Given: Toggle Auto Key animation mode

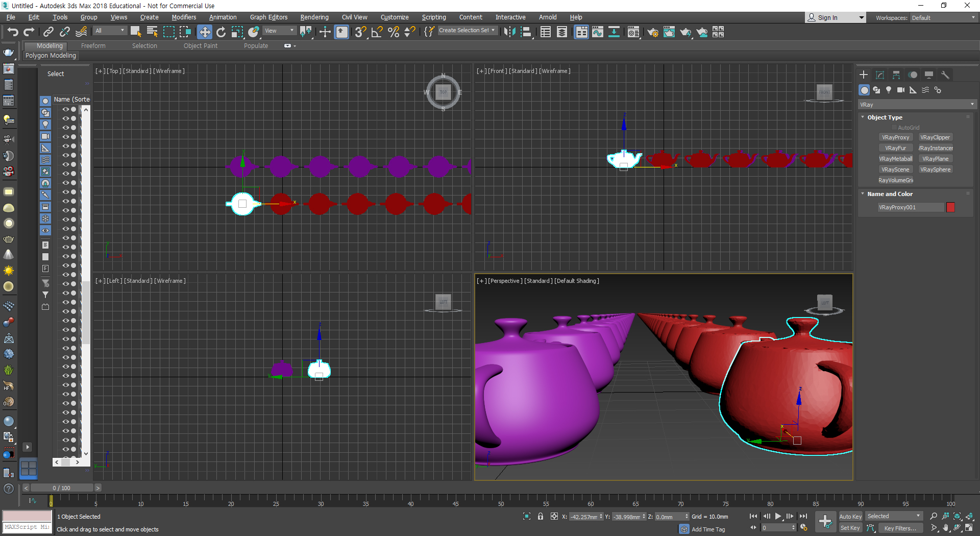Looking at the screenshot, I should point(850,517).
